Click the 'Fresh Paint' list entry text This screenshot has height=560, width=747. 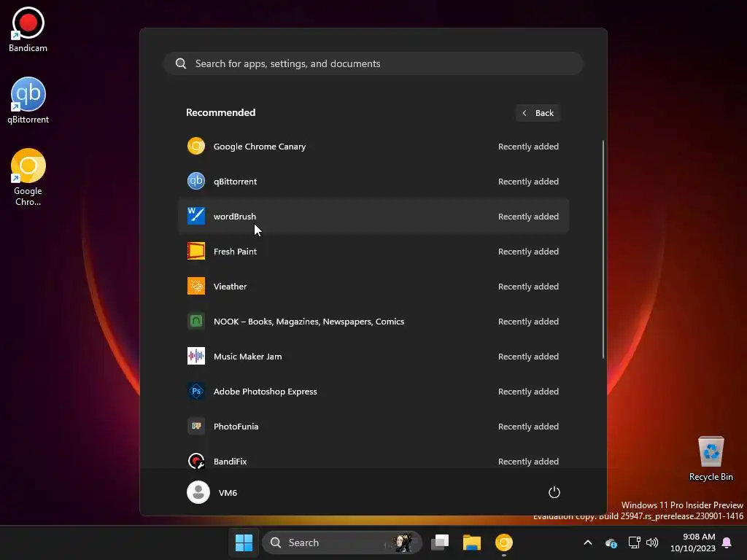click(x=235, y=251)
